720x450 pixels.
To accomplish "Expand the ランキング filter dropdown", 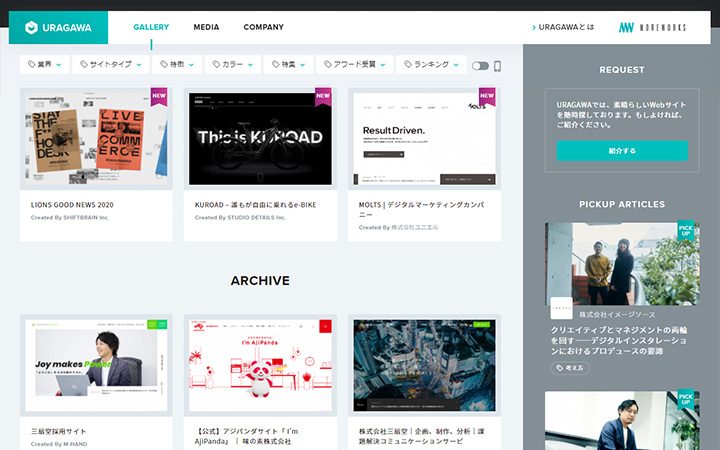I will (x=431, y=64).
